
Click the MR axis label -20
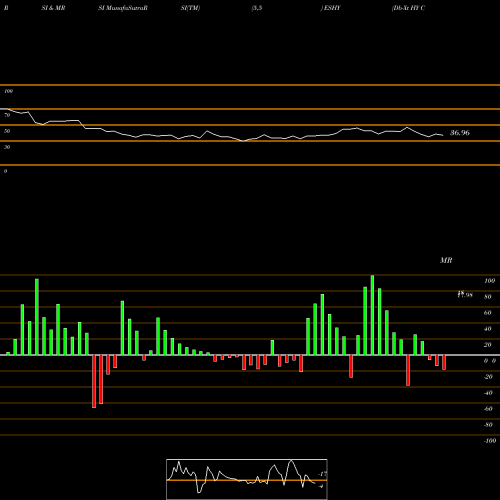tap(488, 377)
